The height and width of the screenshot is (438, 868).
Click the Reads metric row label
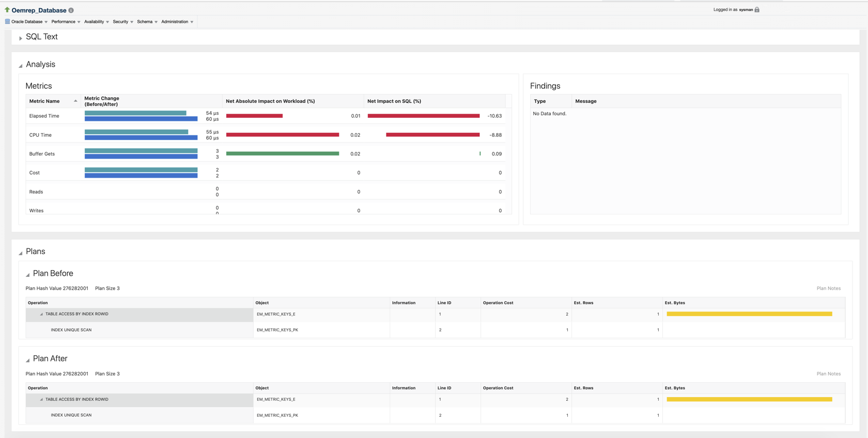(x=36, y=192)
